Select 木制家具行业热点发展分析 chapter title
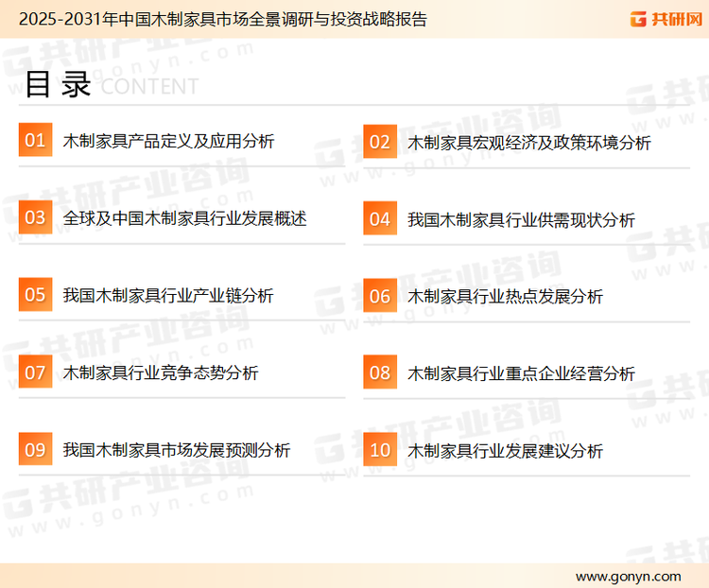This screenshot has width=709, height=588. 505,297
